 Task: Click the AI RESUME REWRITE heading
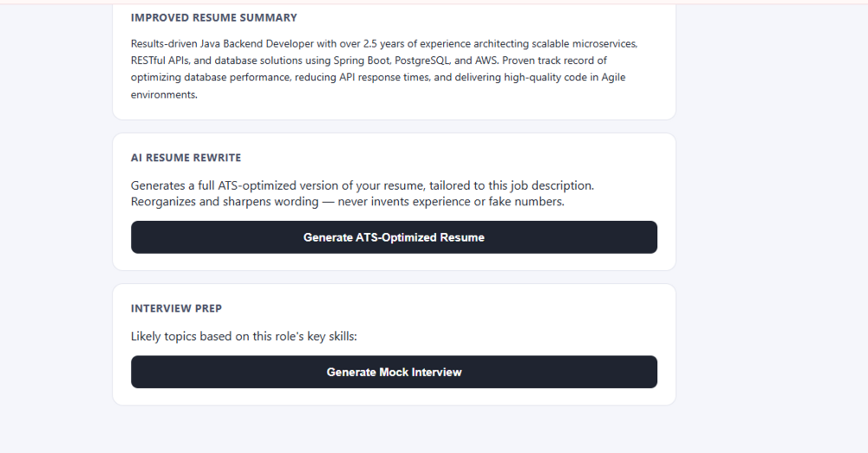pyautogui.click(x=186, y=158)
